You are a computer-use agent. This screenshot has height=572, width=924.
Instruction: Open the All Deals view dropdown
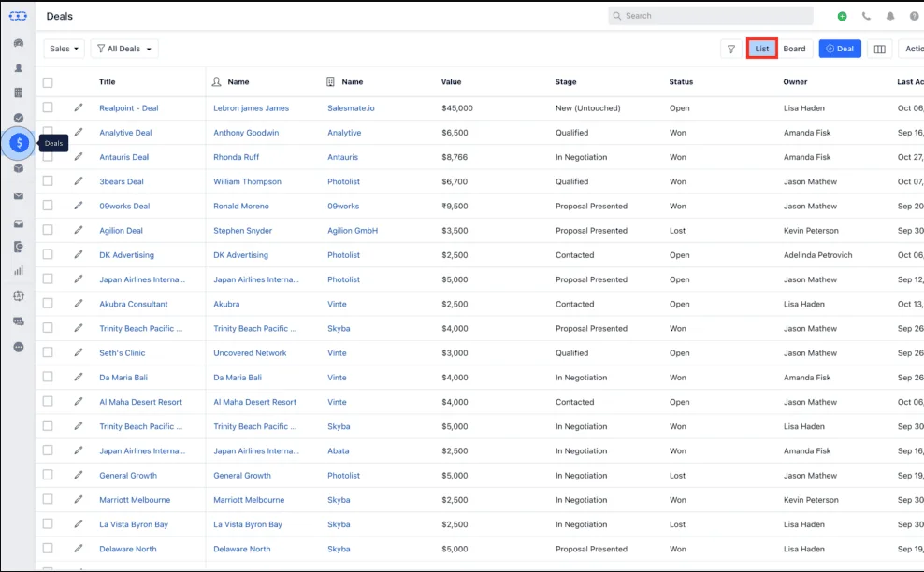point(124,49)
